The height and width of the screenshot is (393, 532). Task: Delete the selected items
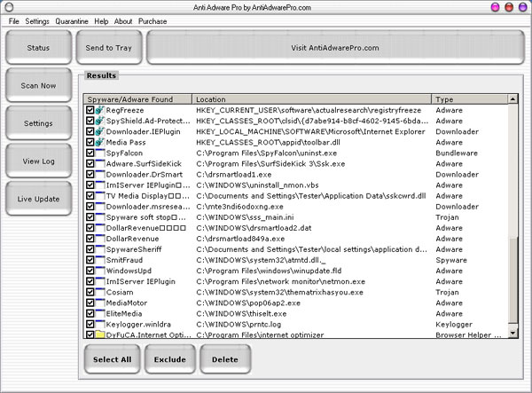point(225,359)
